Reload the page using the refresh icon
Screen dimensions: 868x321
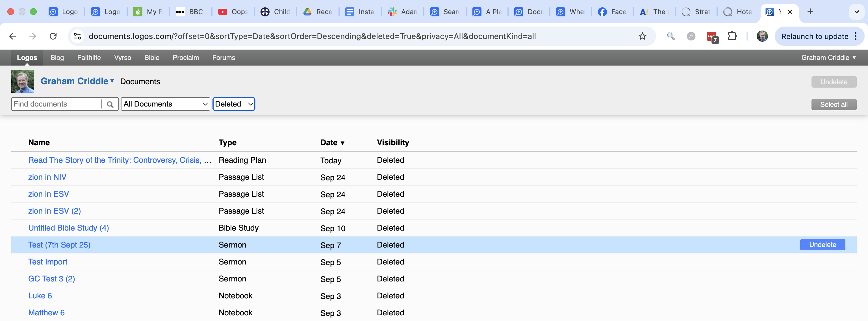tap(53, 36)
